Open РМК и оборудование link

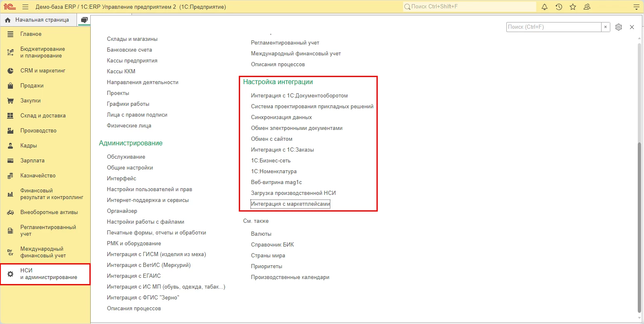coord(134,244)
